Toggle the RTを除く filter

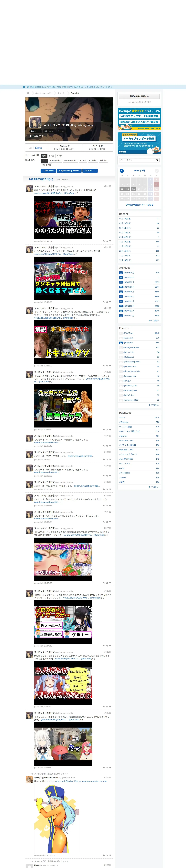(93, 160)
